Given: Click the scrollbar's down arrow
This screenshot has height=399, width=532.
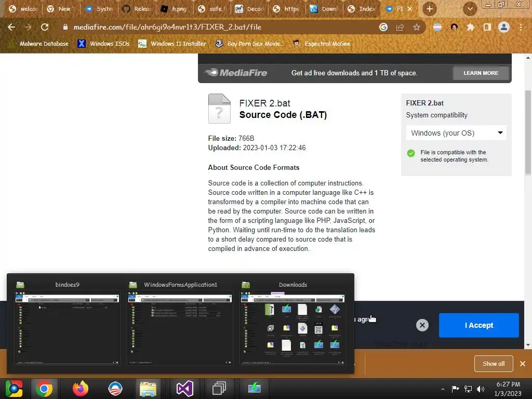Looking at the screenshot, I should (x=528, y=345).
